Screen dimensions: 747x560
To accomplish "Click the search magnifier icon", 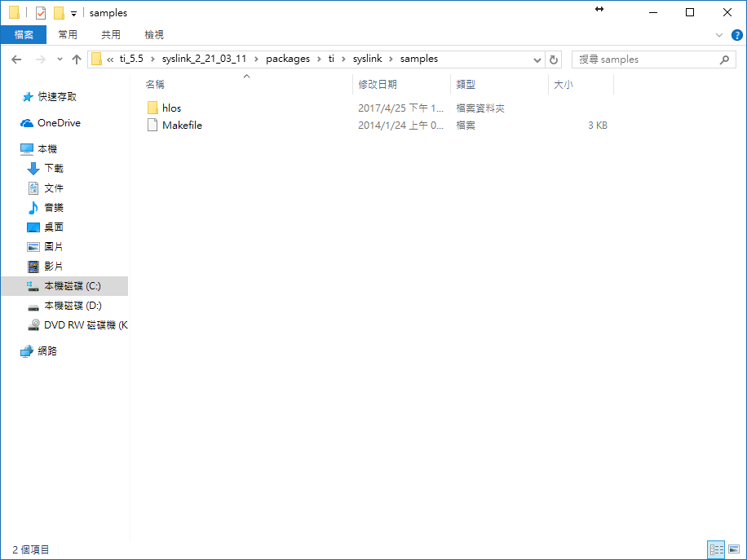I will click(724, 60).
